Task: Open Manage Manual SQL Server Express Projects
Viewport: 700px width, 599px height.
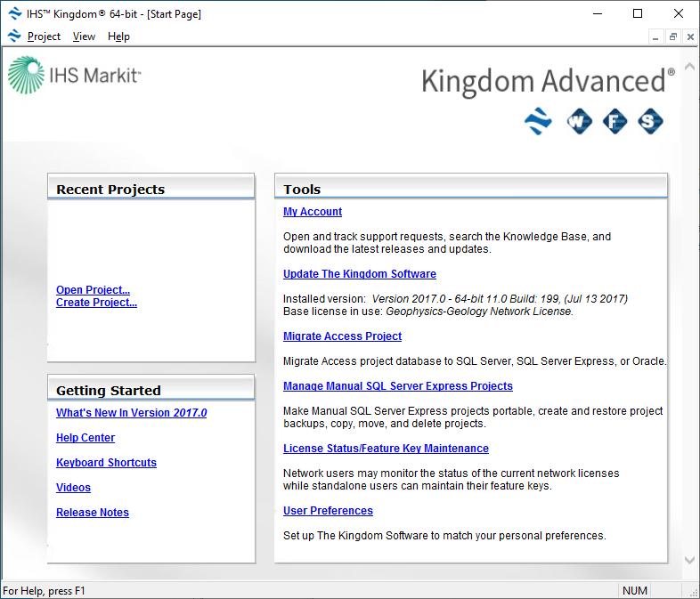Action: tap(398, 386)
